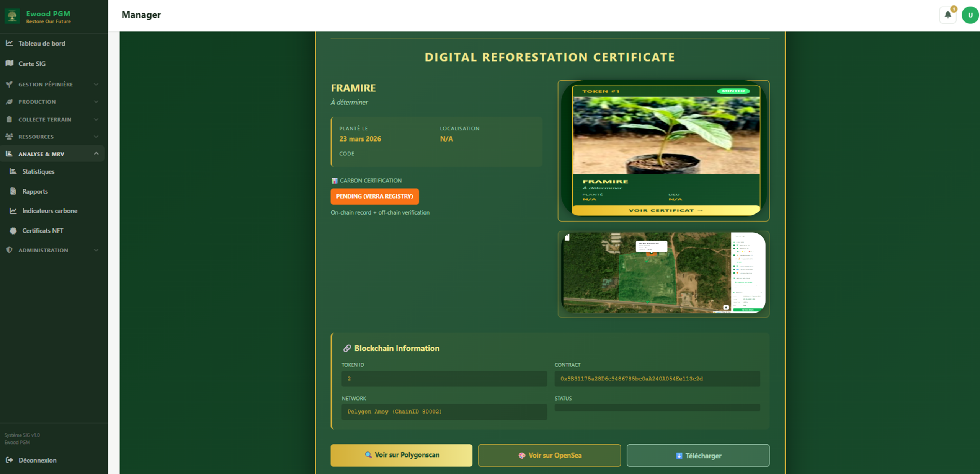Expand the Ressources section chevron
The width and height of the screenshot is (980, 474).
click(96, 137)
